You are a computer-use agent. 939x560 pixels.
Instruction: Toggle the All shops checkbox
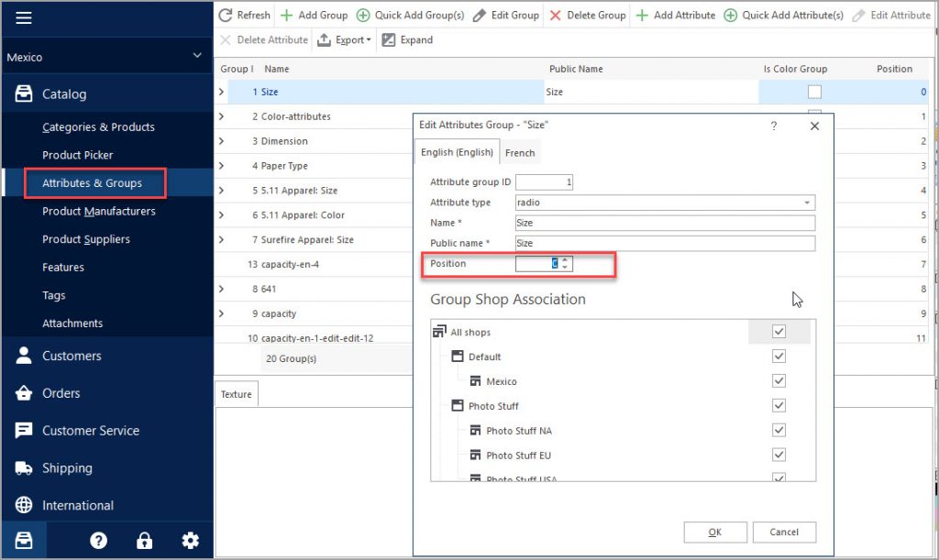pos(779,333)
